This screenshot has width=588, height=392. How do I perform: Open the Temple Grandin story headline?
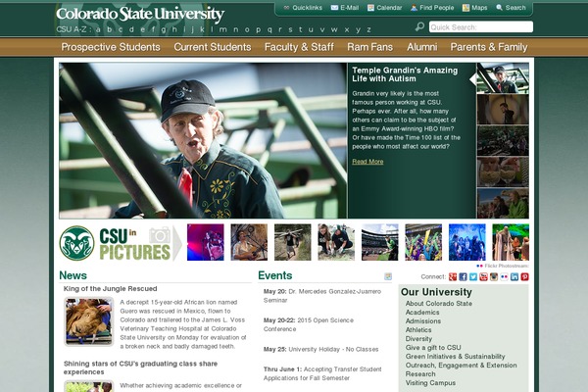point(405,74)
